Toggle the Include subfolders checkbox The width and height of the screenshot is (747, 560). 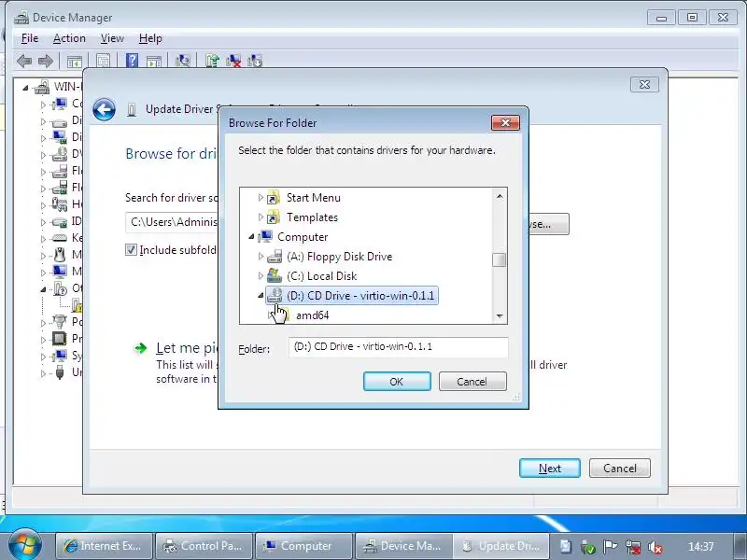pos(131,249)
